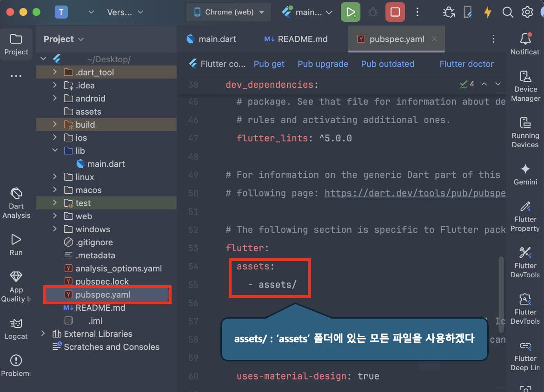Click Pub upgrade link

[x=323, y=64]
